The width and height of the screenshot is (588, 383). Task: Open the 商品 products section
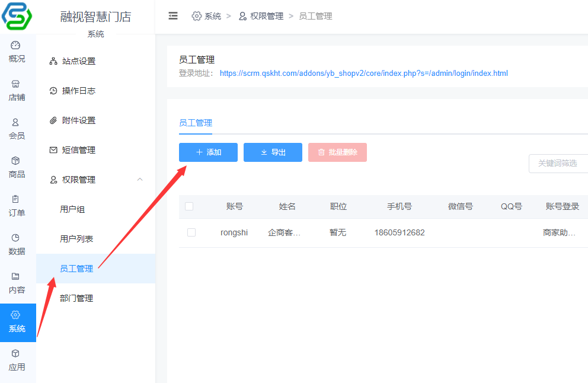[x=17, y=167]
